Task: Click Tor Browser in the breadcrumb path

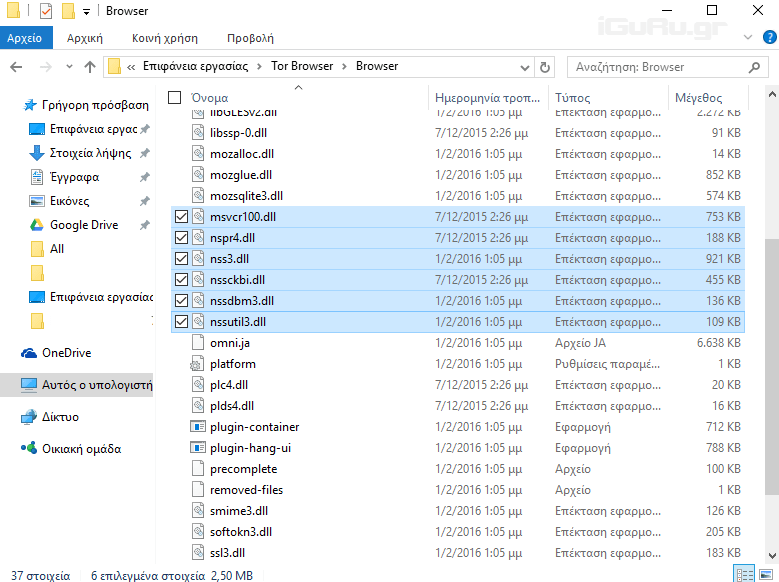Action: 302,66
